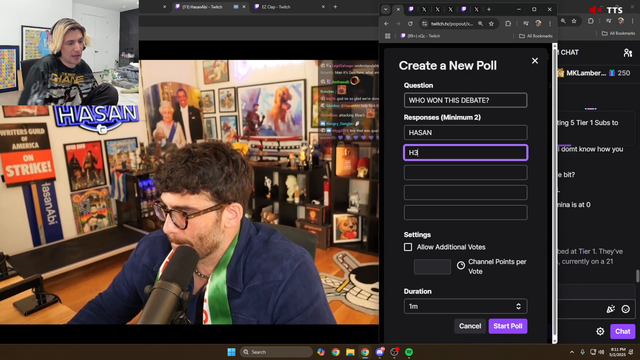Open Copilot from the taskbar
640x360 pixels.
(x=321, y=352)
